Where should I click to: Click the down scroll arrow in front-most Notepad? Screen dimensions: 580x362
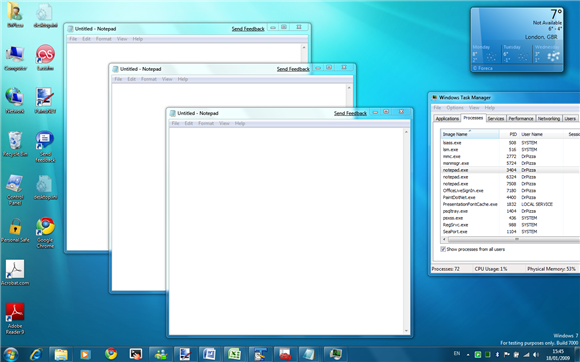pyautogui.click(x=406, y=331)
